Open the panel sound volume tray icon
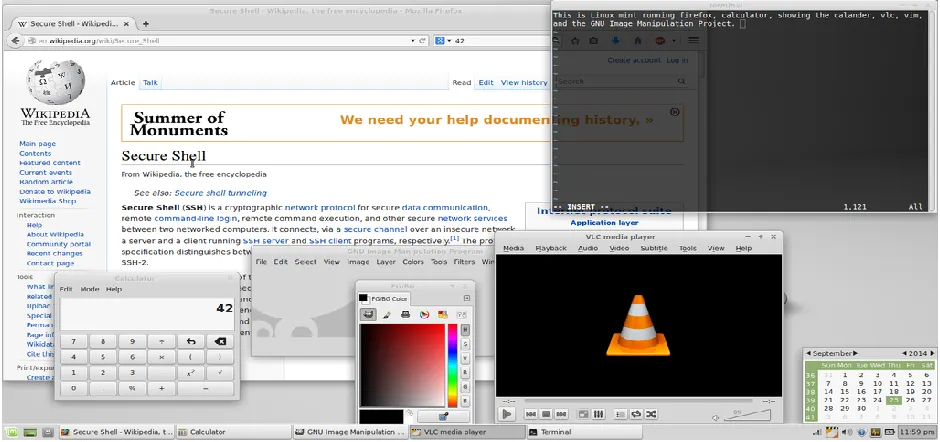Image resolution: width=940 pixels, height=442 pixels. 847,432
